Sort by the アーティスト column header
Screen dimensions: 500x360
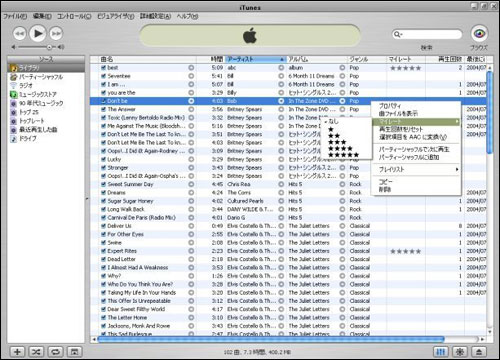[x=256, y=59]
